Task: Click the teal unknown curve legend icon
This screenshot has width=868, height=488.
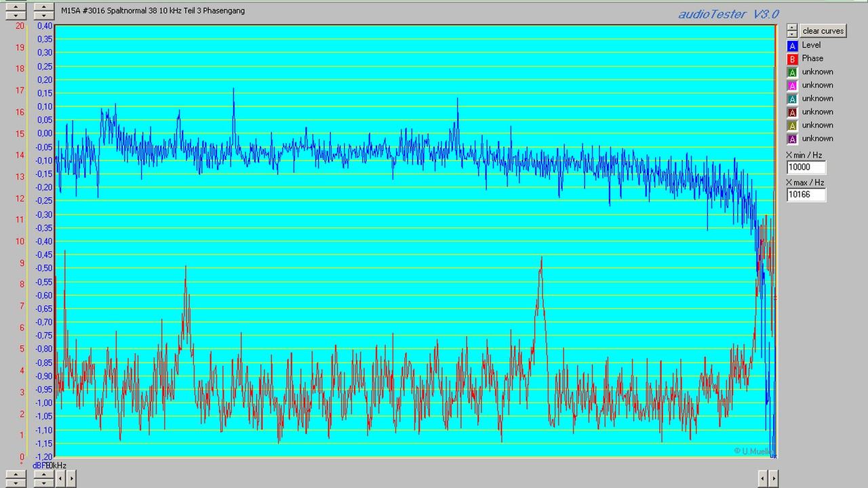Action: tap(792, 98)
